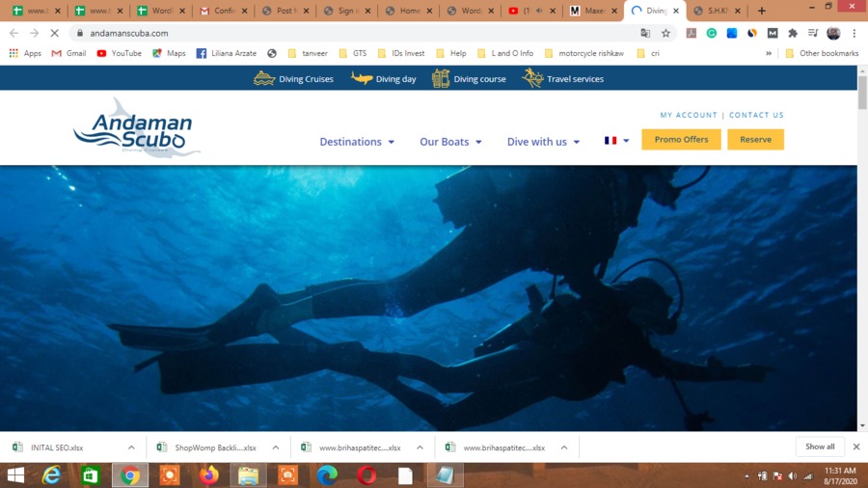Image resolution: width=868 pixels, height=488 pixels.
Task: Open Microsoft Edge from the taskbar
Action: click(327, 475)
